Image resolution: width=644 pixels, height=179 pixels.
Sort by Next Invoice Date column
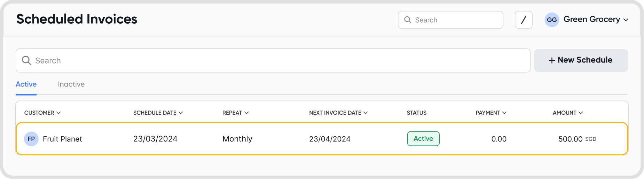[x=338, y=113]
